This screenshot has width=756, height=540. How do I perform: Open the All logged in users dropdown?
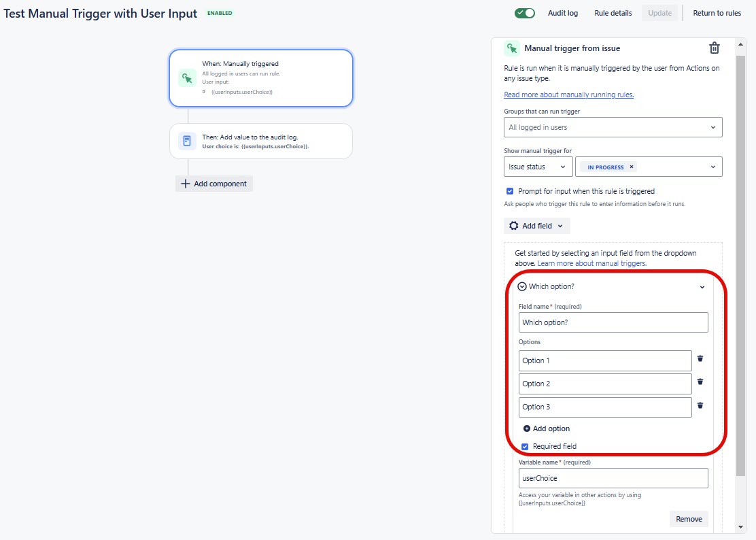tap(612, 126)
